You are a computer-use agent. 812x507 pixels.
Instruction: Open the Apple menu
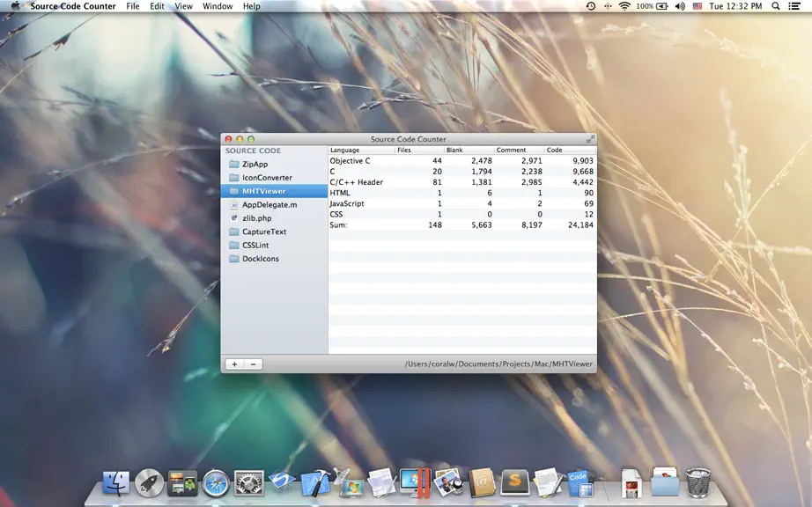(15, 6)
